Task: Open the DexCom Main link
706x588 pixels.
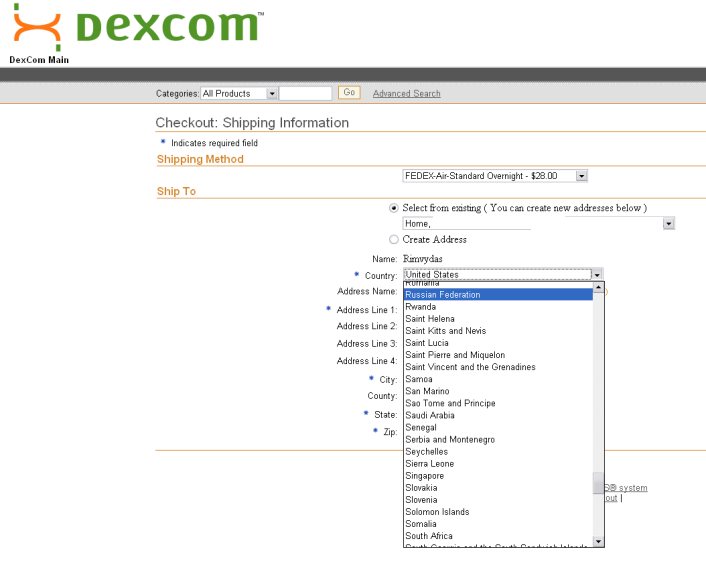Action: pos(39,60)
